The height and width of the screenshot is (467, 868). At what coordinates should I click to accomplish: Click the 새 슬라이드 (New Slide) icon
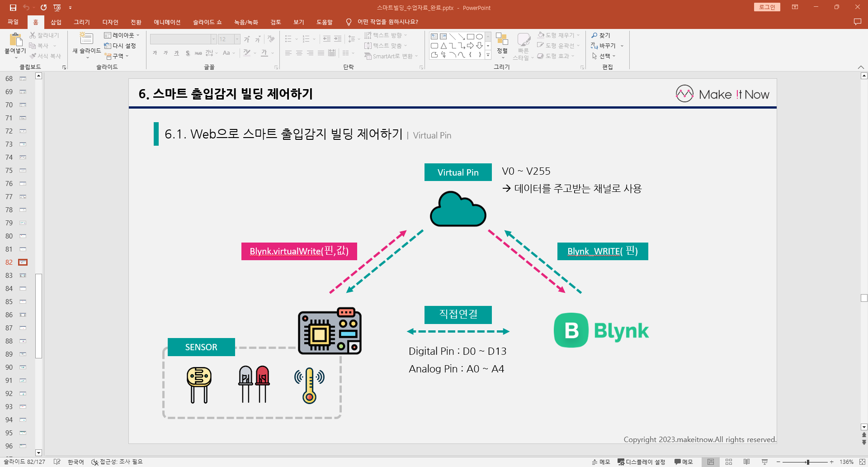[x=86, y=39]
